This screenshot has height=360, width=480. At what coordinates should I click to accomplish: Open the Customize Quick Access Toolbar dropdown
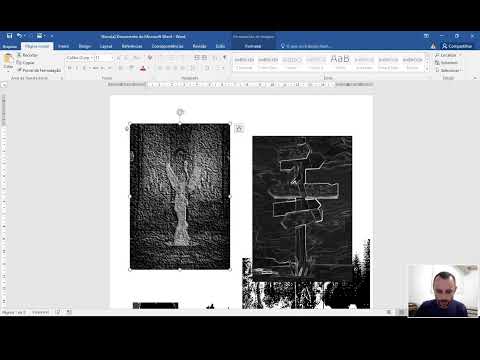[52, 36]
